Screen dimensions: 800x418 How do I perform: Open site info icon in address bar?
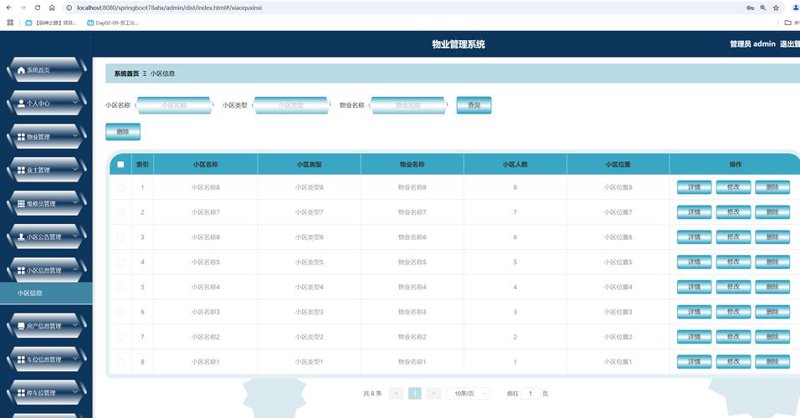[x=69, y=8]
